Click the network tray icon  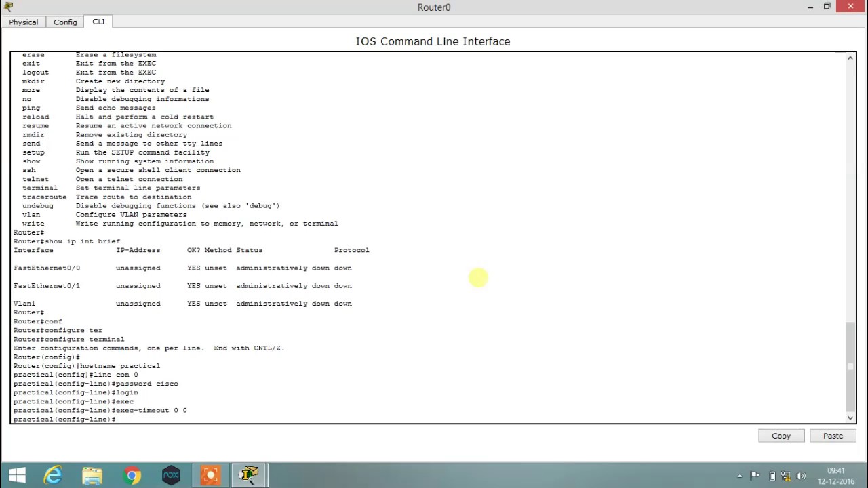(786, 476)
